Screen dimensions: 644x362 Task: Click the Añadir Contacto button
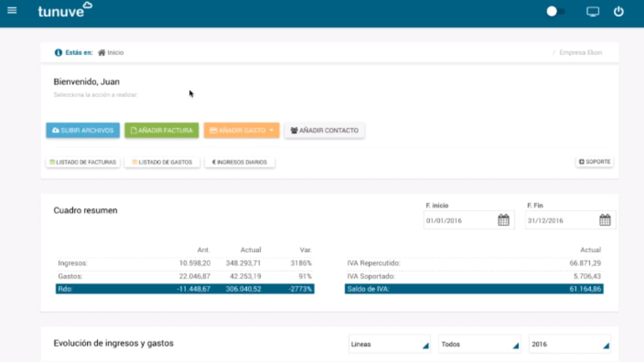324,130
